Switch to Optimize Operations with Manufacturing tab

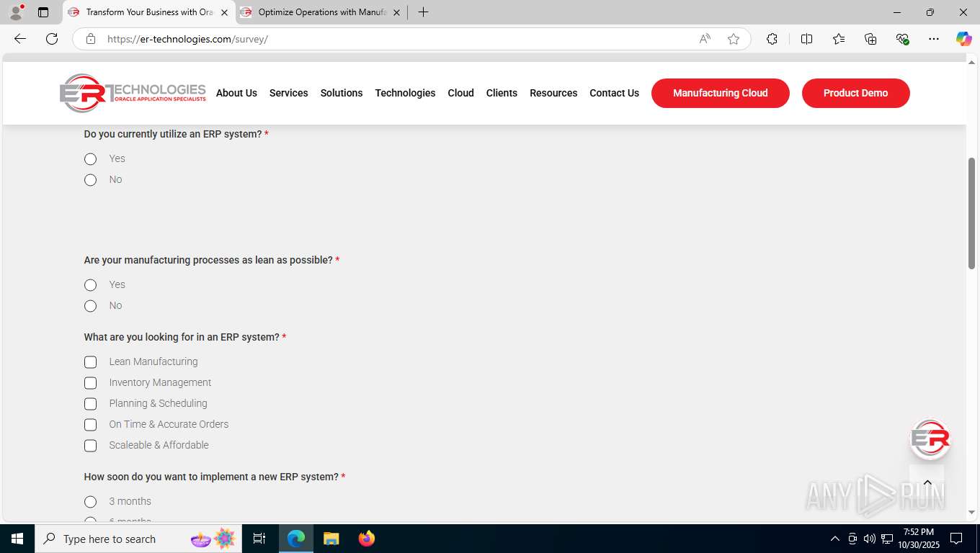point(321,12)
